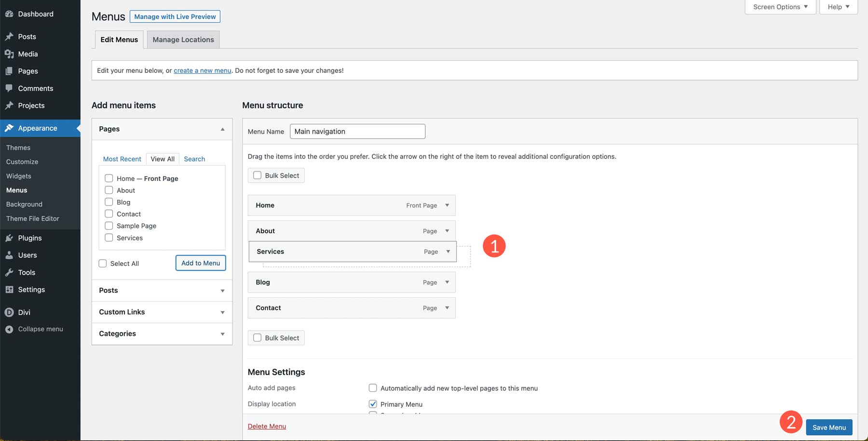Expand the Home menu item options
The width and height of the screenshot is (868, 441).
click(x=447, y=206)
